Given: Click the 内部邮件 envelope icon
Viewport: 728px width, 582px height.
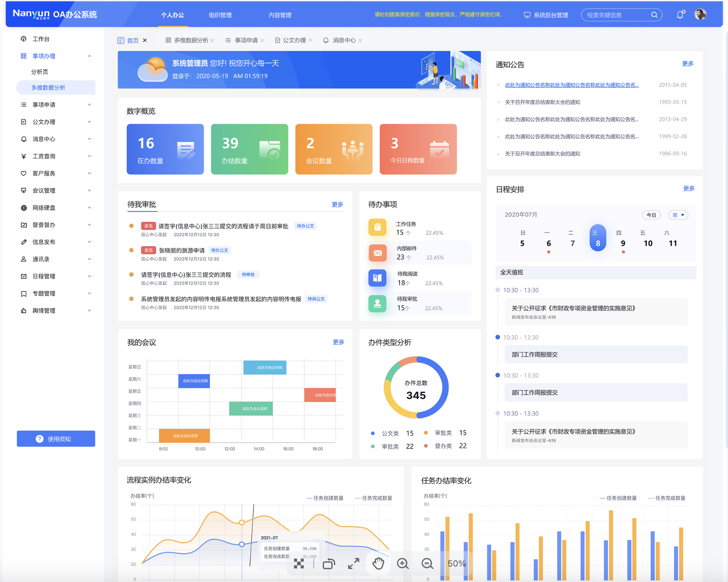Looking at the screenshot, I should click(377, 253).
